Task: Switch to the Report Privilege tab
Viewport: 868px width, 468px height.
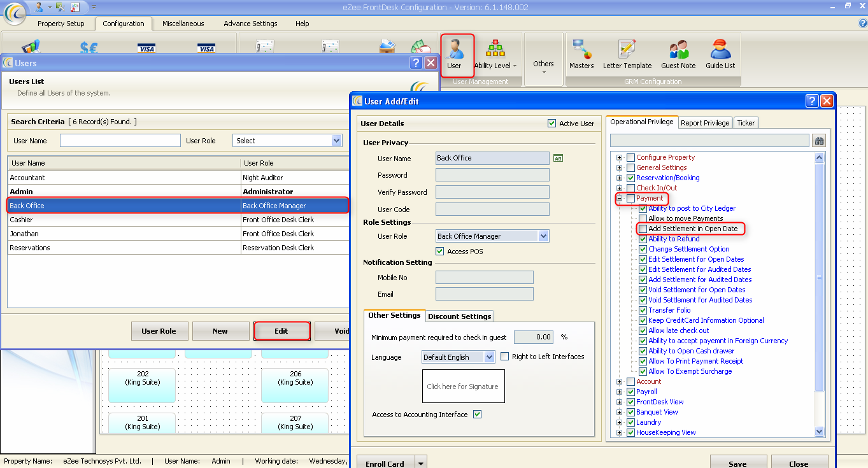Action: (x=705, y=123)
